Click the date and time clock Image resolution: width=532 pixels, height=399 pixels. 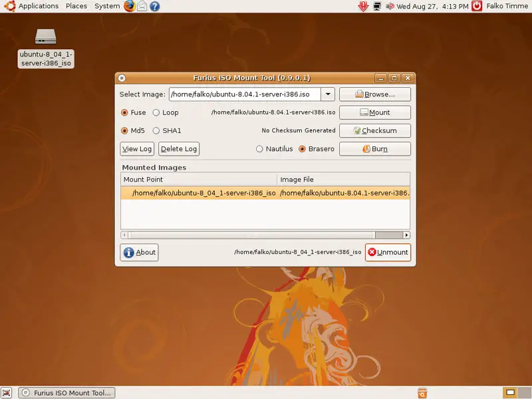pyautogui.click(x=432, y=6)
